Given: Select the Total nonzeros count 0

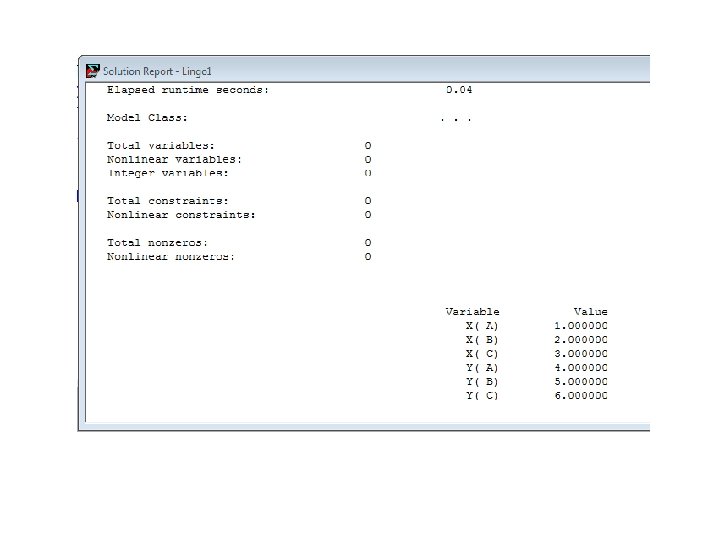Looking at the screenshot, I should pos(368,242).
